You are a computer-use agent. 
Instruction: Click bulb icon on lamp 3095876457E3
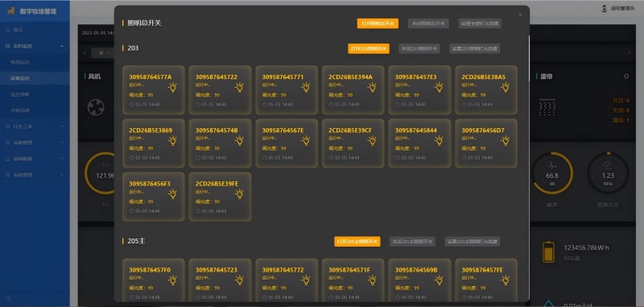439,87
